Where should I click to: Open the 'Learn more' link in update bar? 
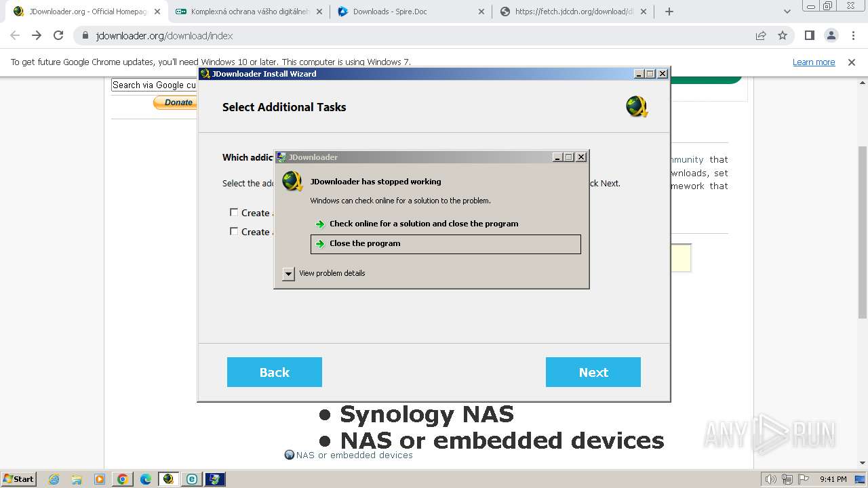(814, 62)
